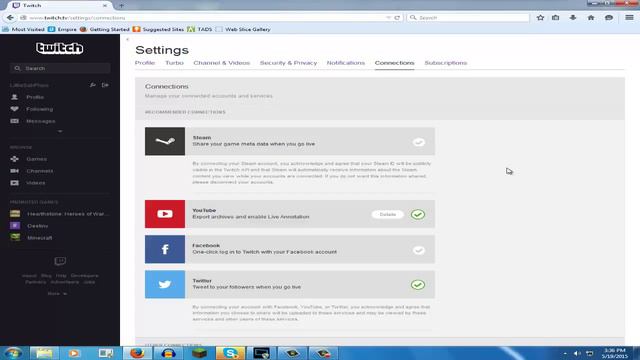Open a new browser tab plus

point(121,6)
